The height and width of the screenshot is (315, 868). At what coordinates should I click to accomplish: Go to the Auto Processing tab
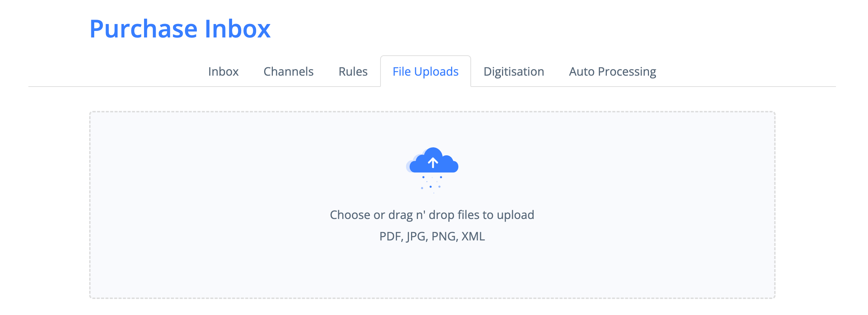(612, 72)
